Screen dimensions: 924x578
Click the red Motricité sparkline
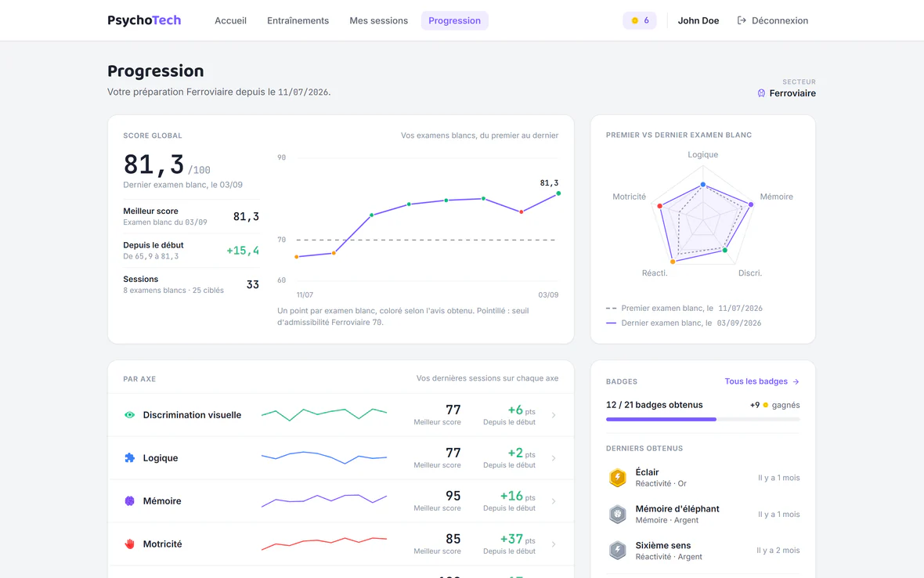(x=324, y=543)
